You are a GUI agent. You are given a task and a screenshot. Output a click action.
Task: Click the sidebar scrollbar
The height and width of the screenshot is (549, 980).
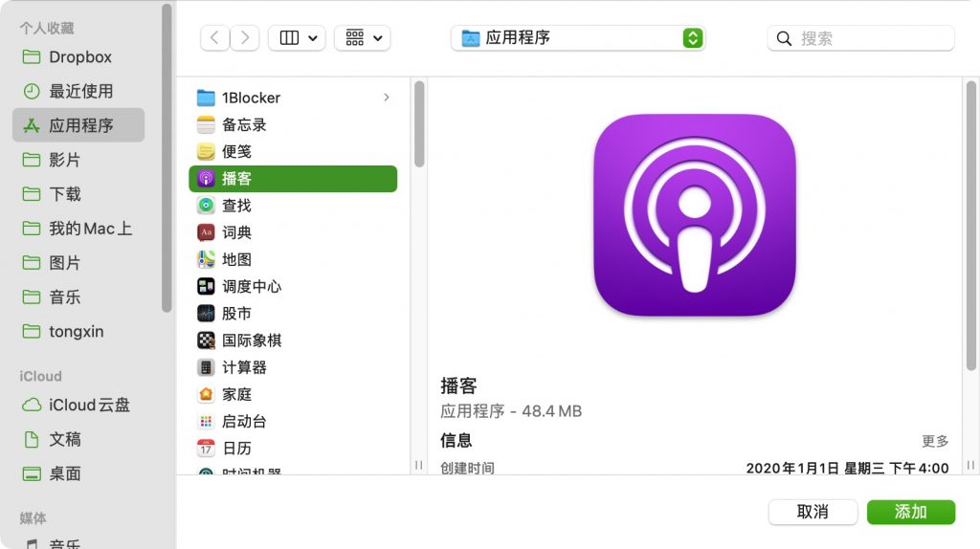167,158
